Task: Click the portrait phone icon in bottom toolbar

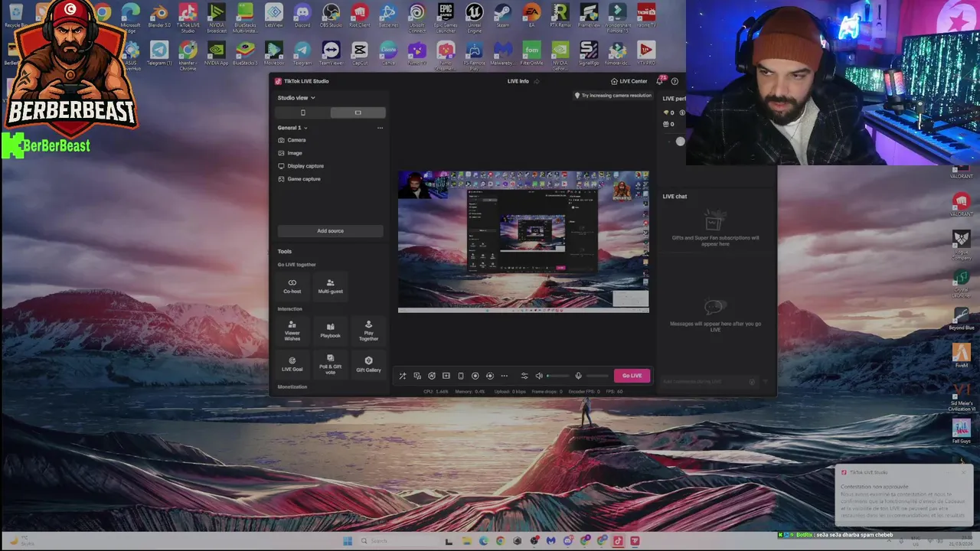Action: pyautogui.click(x=461, y=376)
